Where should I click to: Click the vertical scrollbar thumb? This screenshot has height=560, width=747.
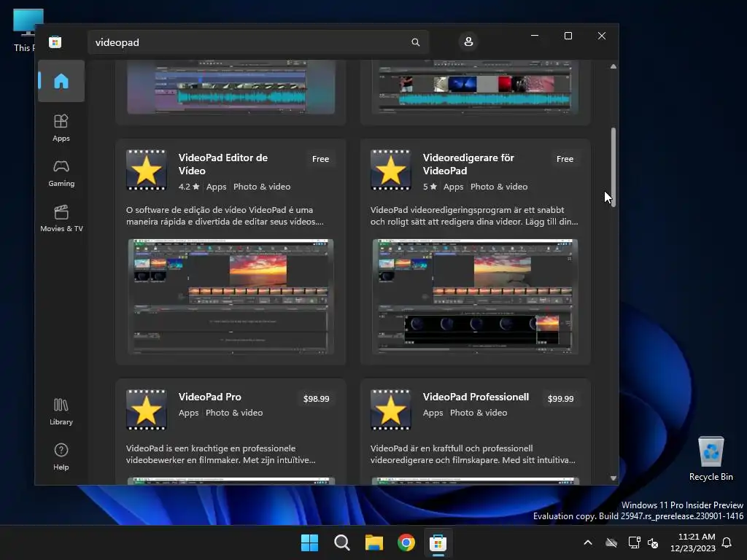[x=613, y=167]
